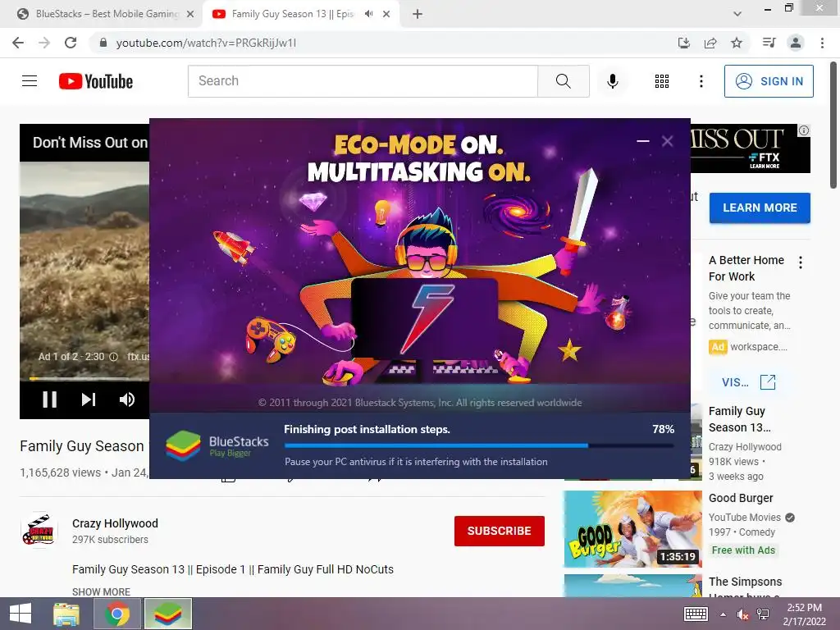
Task: Focus the YouTube Search box
Action: point(363,81)
